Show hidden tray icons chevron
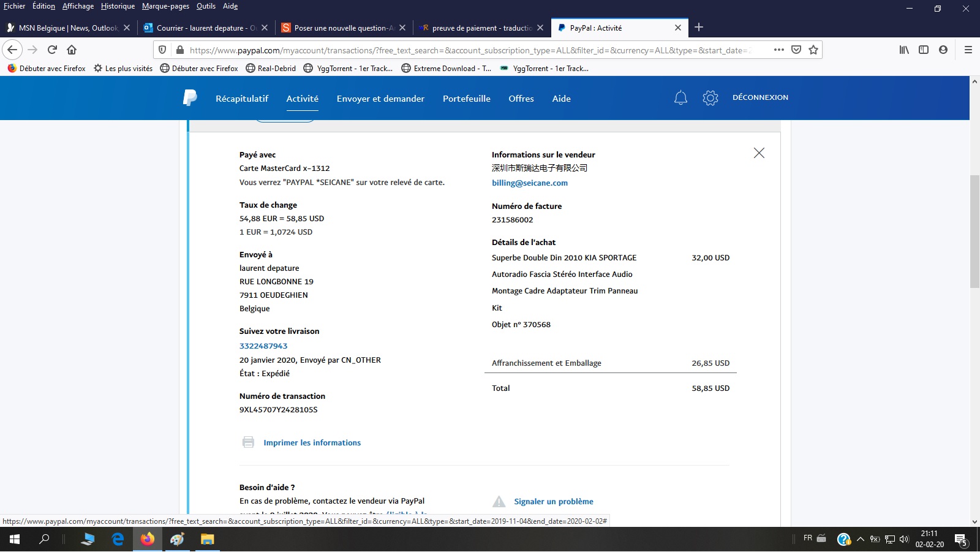Screen dimensions: 980x552 [x=860, y=539]
